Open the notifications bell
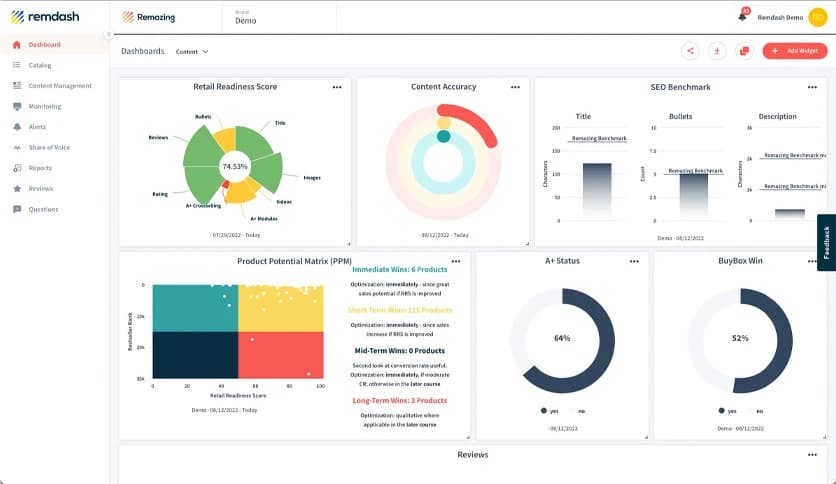The image size is (836, 484). 742,16
